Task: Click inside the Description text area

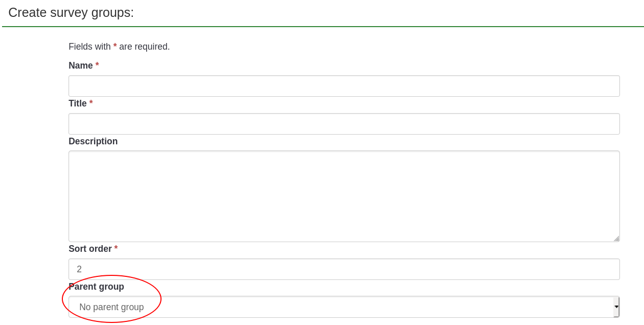Action: coord(343,196)
